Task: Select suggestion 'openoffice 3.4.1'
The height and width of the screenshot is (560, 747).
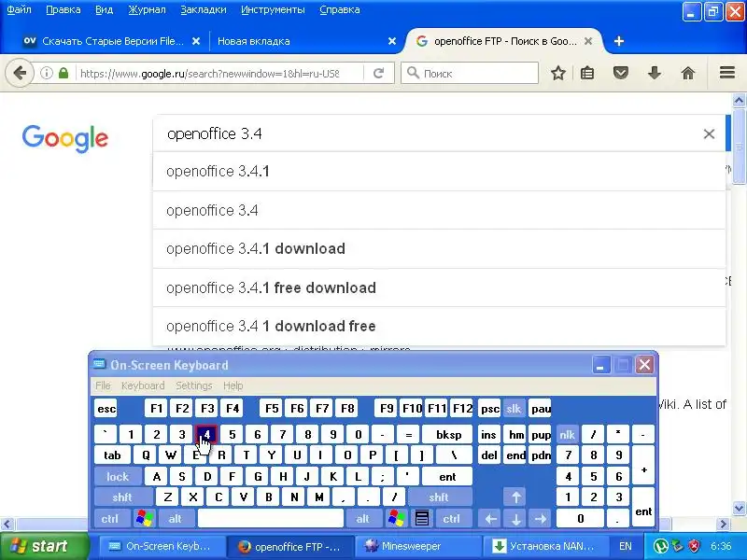Action: tap(439, 172)
